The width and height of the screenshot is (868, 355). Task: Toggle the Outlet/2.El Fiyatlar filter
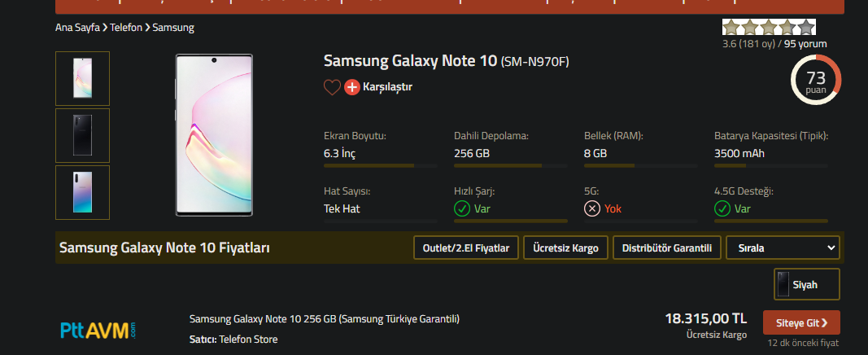tap(466, 248)
